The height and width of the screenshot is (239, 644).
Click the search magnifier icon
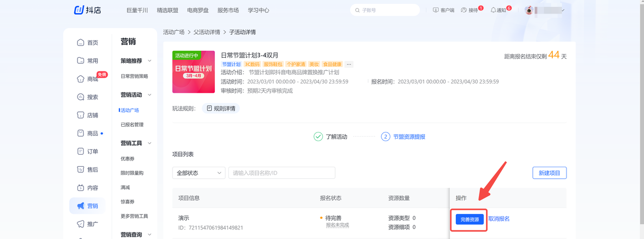(358, 10)
